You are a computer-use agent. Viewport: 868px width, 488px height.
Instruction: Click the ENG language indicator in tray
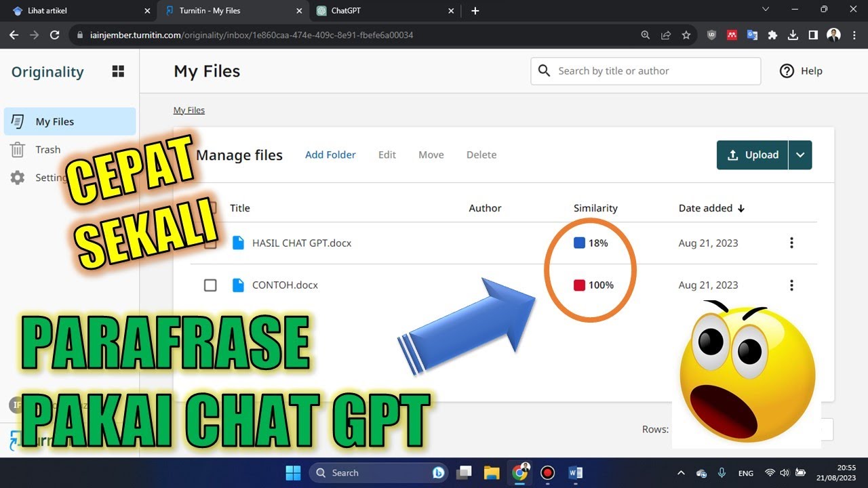point(745,473)
